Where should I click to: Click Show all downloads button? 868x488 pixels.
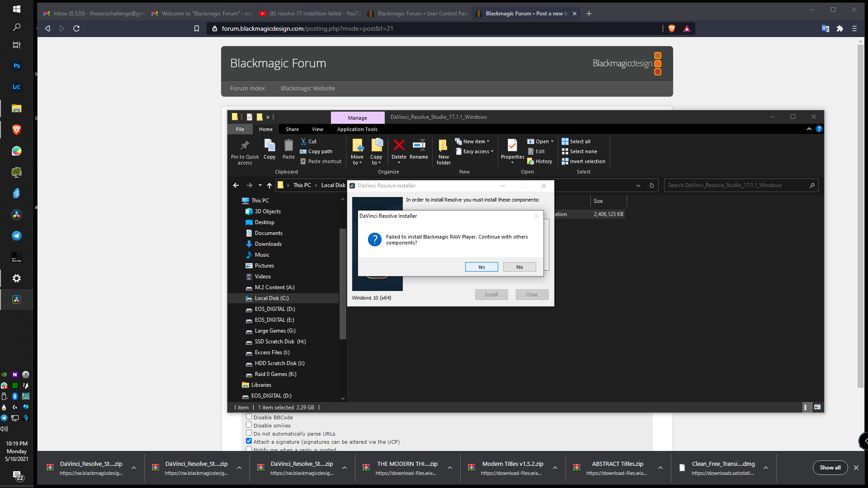coord(830,468)
